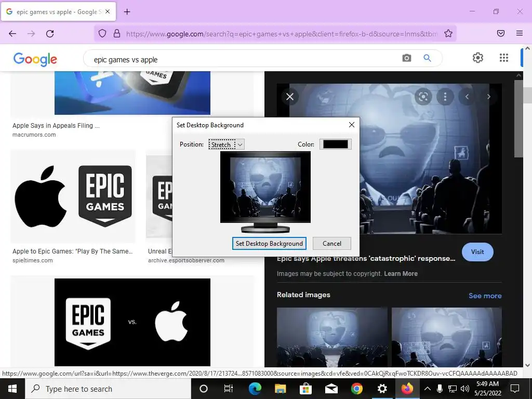Close the 'epic games vs apple' tab
The height and width of the screenshot is (399, 532).
click(107, 11)
